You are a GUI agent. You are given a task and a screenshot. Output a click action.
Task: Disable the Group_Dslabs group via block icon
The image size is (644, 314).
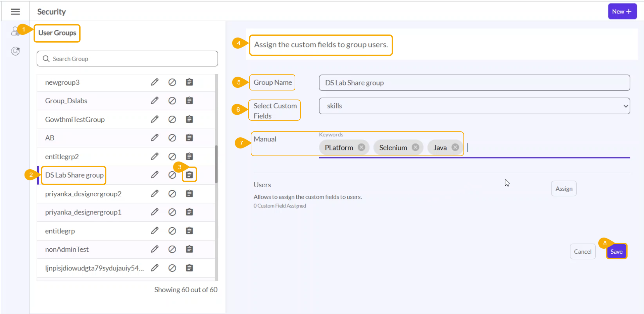coord(172,101)
